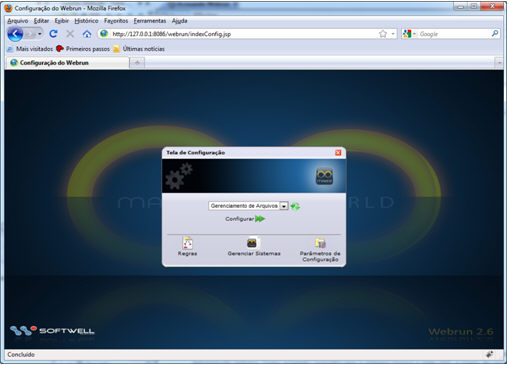Open the history dropdown beside back button
The height and width of the screenshot is (365, 509).
[x=40, y=34]
